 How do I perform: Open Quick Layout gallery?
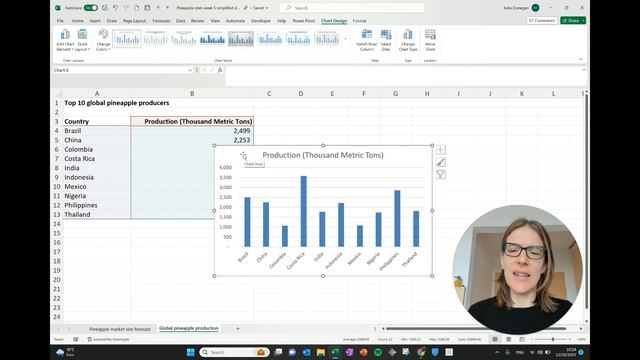click(x=82, y=40)
